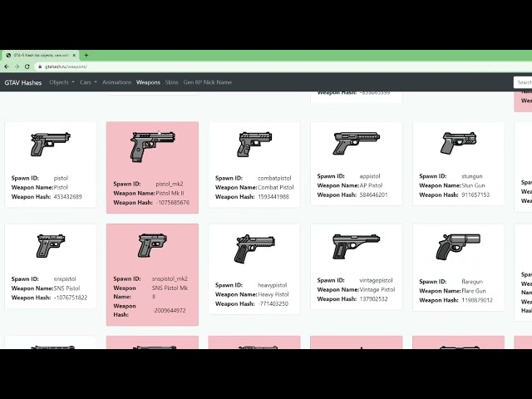Select Combat Pistol hash 1593441988

tap(273, 197)
